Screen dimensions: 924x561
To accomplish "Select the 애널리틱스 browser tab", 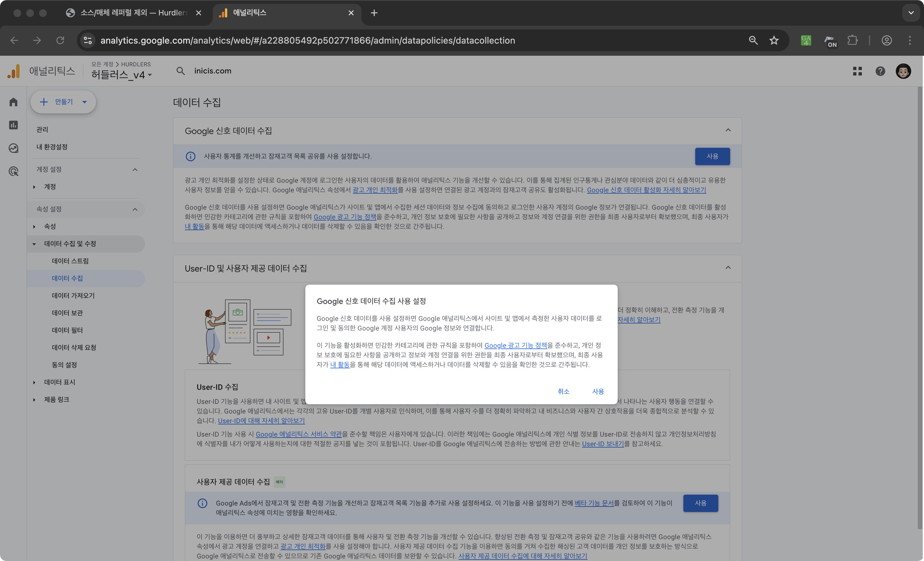I will [x=287, y=13].
